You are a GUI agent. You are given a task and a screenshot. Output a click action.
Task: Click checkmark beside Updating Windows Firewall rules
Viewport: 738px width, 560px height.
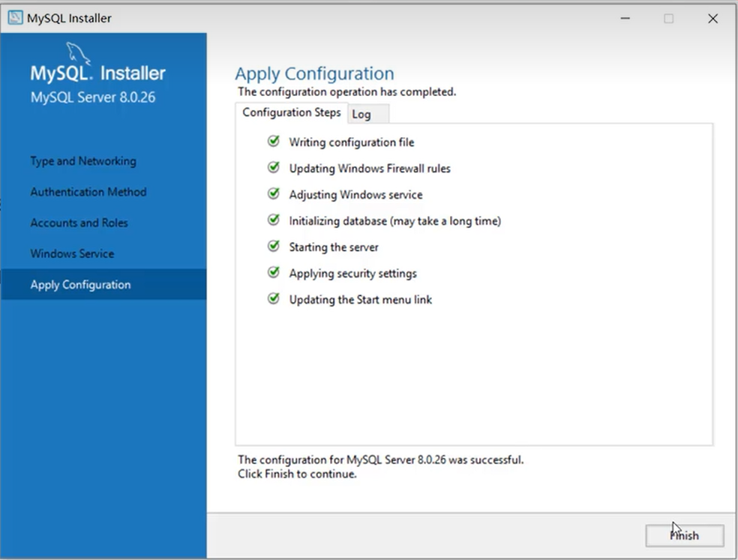tap(274, 167)
